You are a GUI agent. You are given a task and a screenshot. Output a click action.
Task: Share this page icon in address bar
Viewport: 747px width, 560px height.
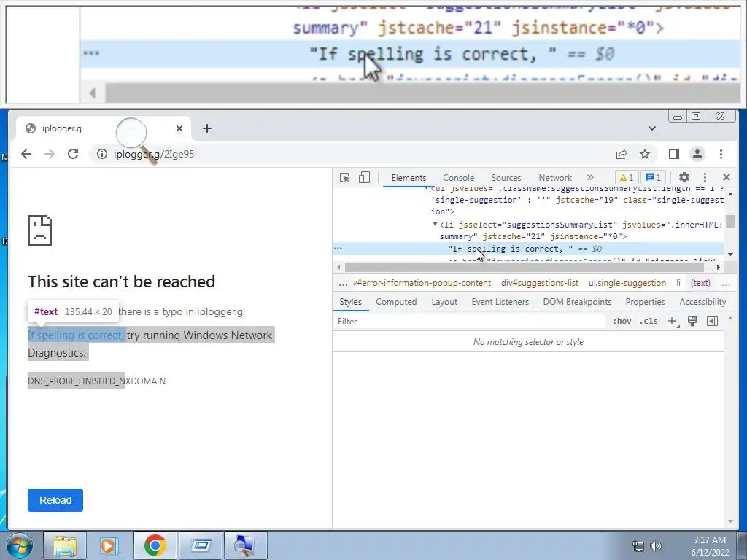tap(622, 154)
